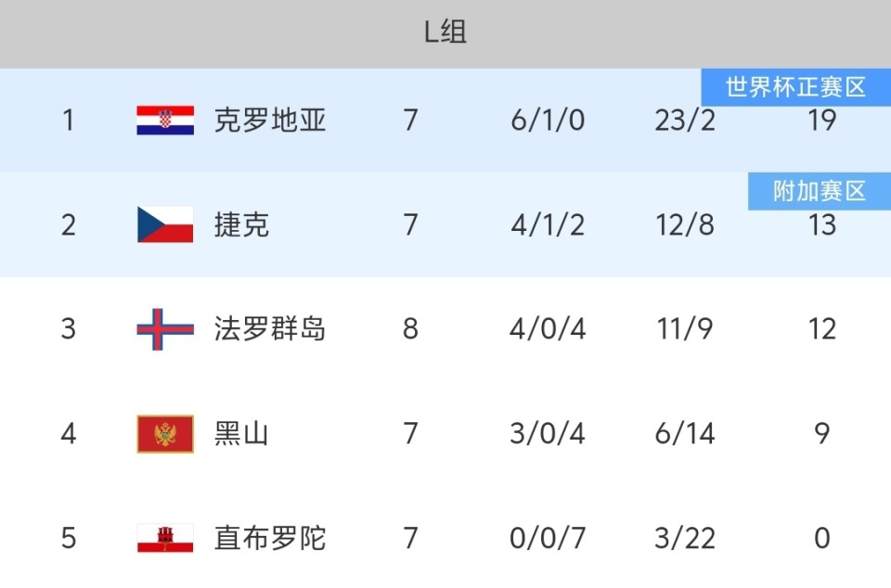
Task: Open the 直布罗陀 team name
Action: pyautogui.click(x=270, y=538)
